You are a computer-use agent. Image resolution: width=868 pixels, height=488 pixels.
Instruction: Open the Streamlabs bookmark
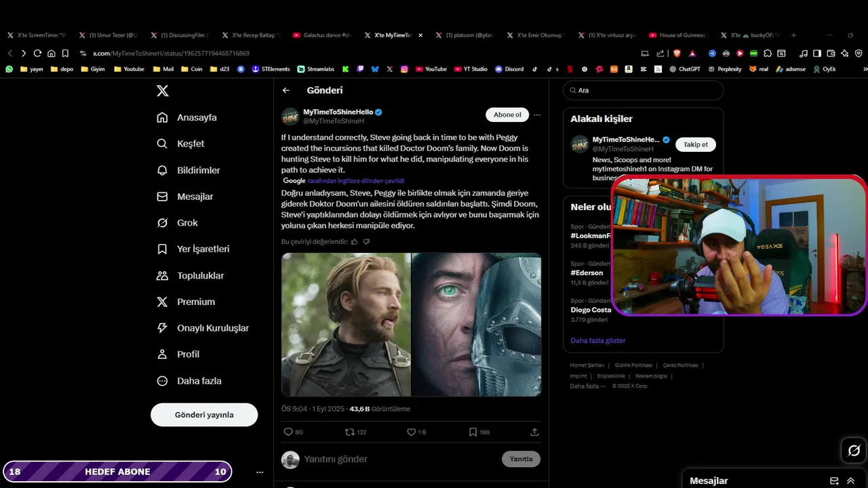pos(316,69)
